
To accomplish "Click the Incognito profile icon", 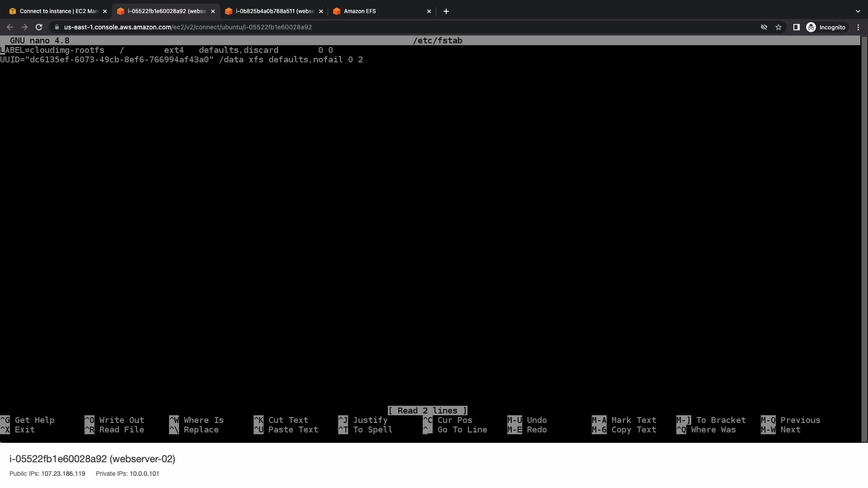I will pos(811,27).
